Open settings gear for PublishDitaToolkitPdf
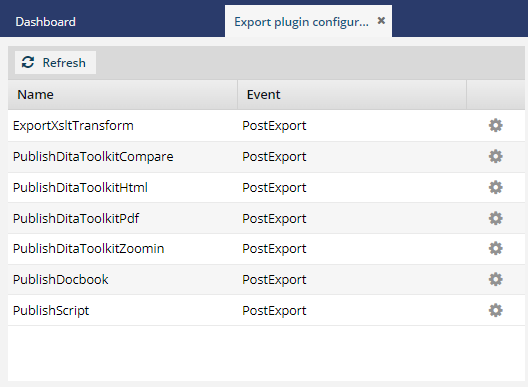The image size is (528, 387). pyautogui.click(x=495, y=218)
